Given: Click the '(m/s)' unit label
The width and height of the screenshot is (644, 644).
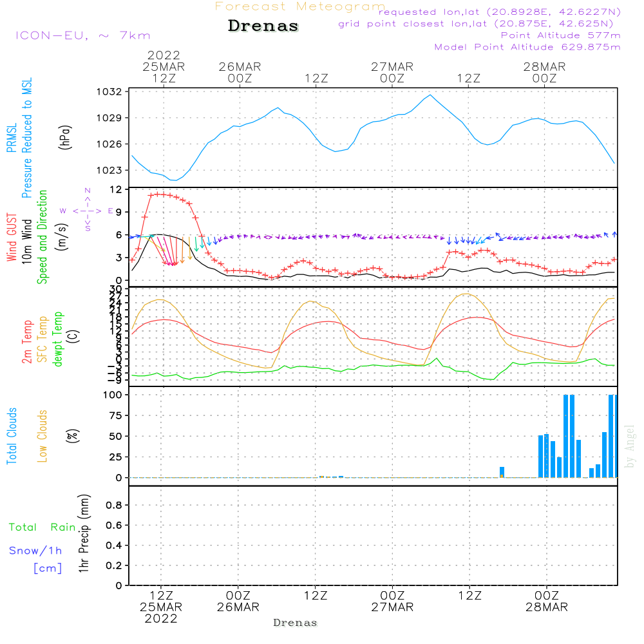Looking at the screenshot, I should [x=62, y=237].
